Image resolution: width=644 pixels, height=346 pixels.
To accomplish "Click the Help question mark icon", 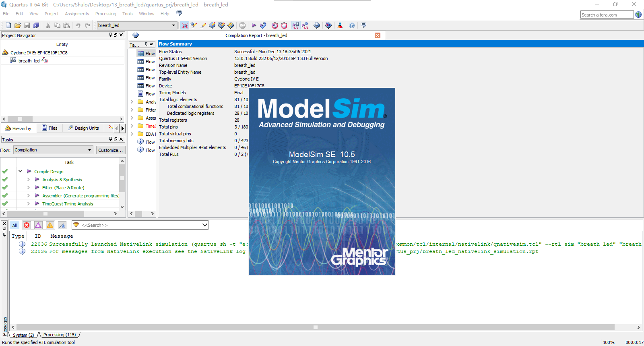I will [352, 25].
